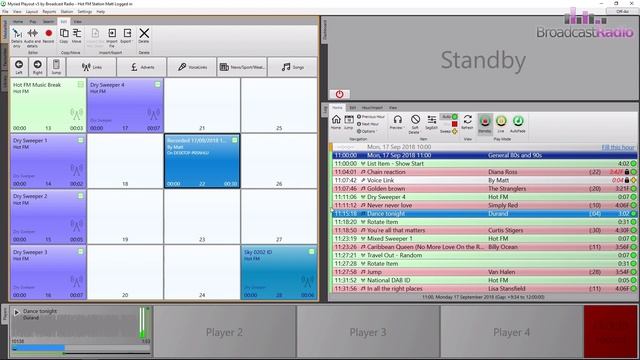The image size is (640, 360).
Task: Open the File menu
Action: click(5, 11)
